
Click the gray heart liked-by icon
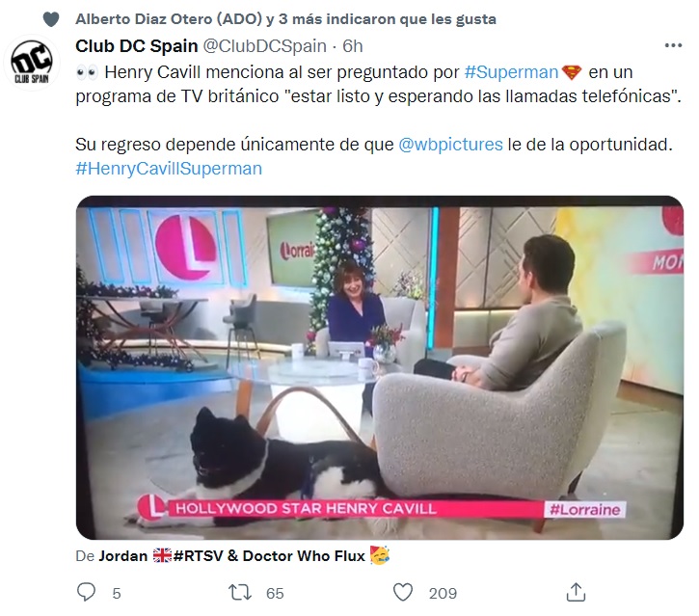pos(51,19)
